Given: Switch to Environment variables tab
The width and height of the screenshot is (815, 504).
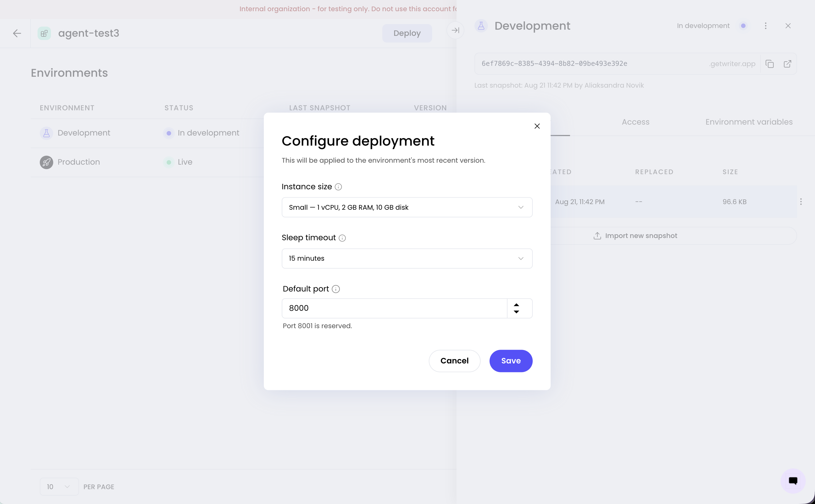Looking at the screenshot, I should [749, 122].
